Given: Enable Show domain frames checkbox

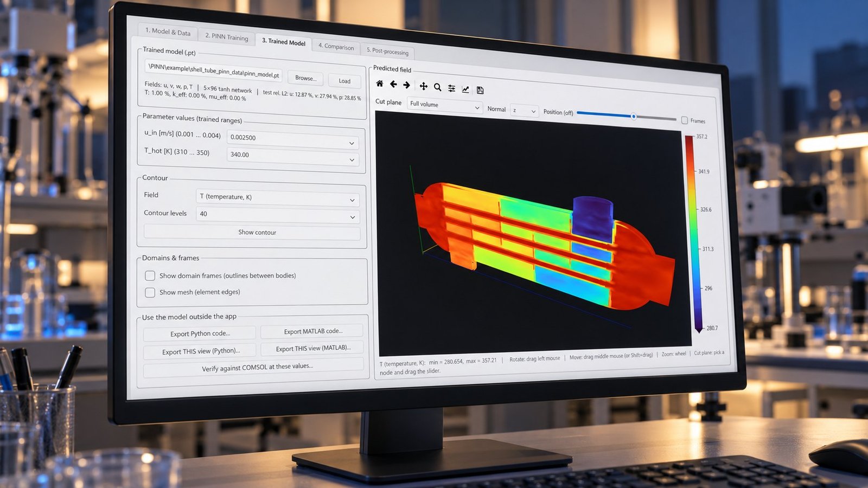Looking at the screenshot, I should 150,275.
